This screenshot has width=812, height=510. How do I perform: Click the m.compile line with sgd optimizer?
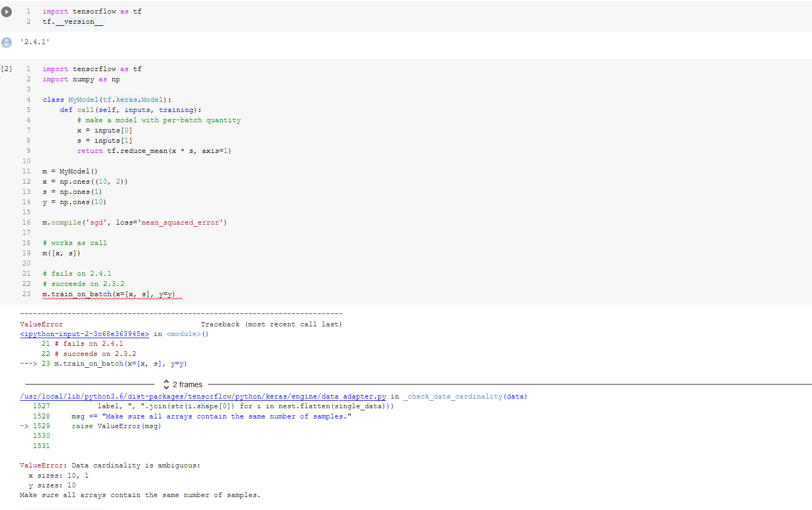[134, 222]
